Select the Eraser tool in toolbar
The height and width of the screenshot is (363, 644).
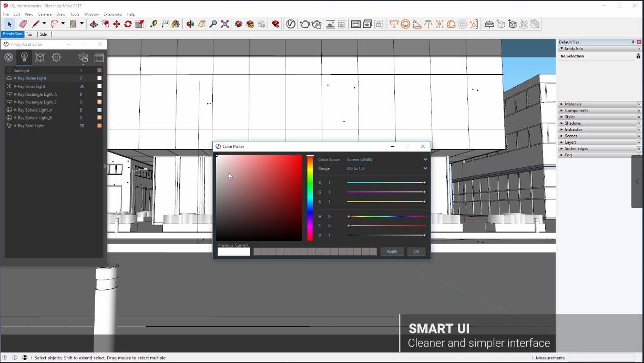pyautogui.click(x=23, y=24)
